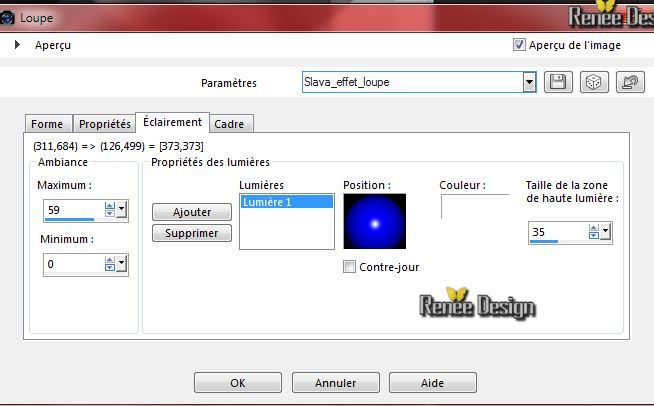Decrease the Taille de la zone value
This screenshot has height=406, width=654.
594,235
